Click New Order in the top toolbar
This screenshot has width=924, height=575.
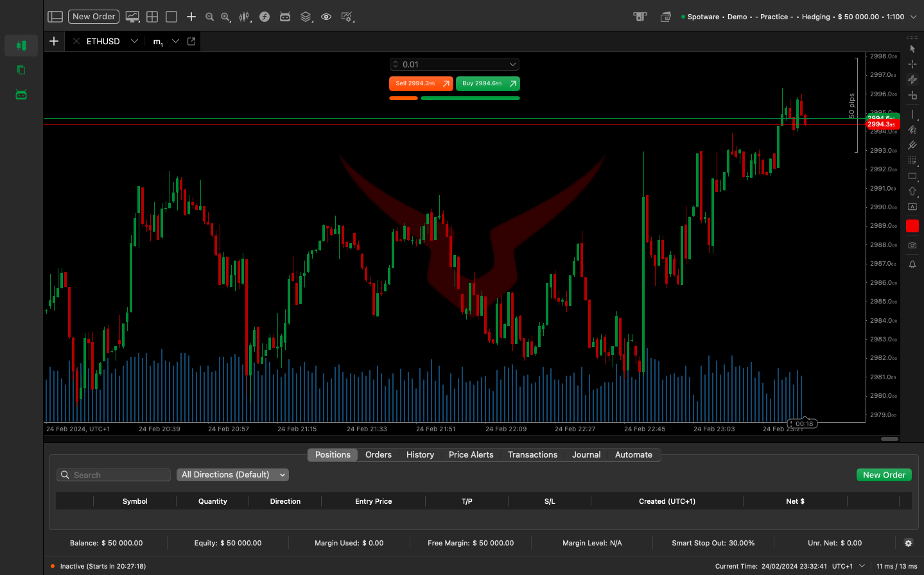click(x=94, y=17)
